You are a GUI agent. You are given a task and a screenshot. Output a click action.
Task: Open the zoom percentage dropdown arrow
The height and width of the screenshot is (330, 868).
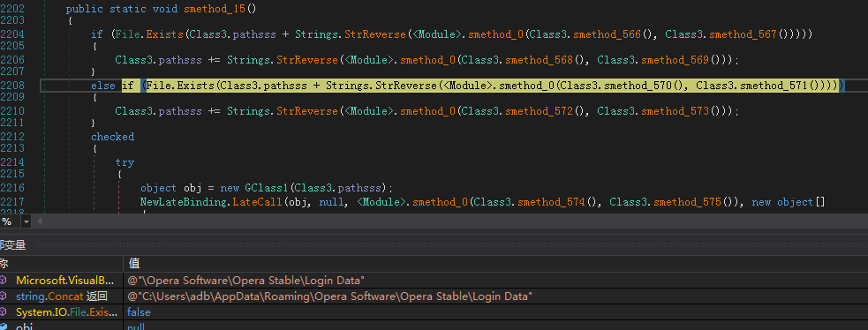(26, 221)
